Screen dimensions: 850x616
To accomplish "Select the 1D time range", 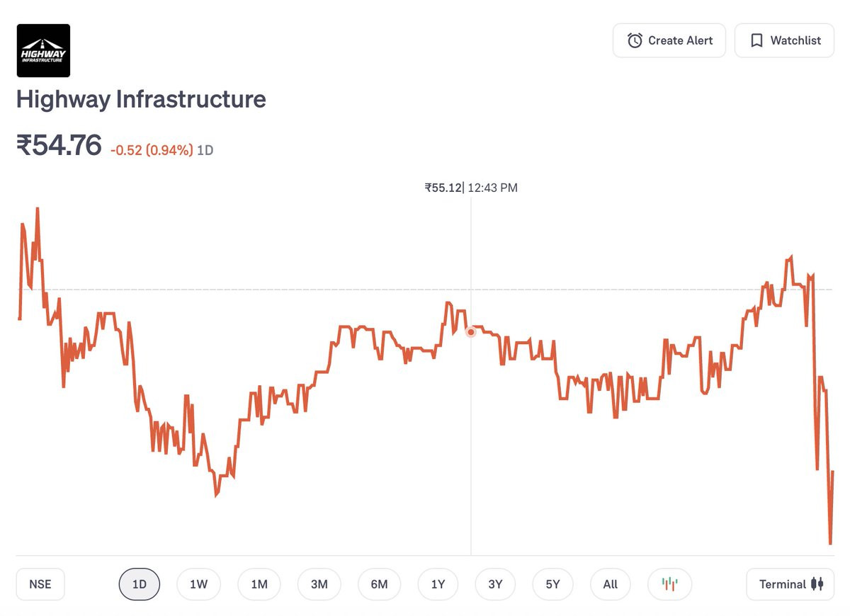I will (x=140, y=584).
